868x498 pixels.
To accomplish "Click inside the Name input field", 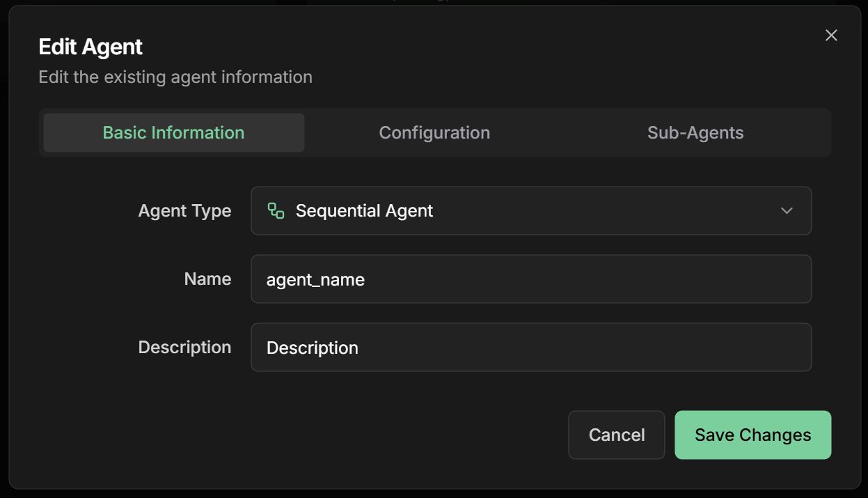I will pos(531,279).
